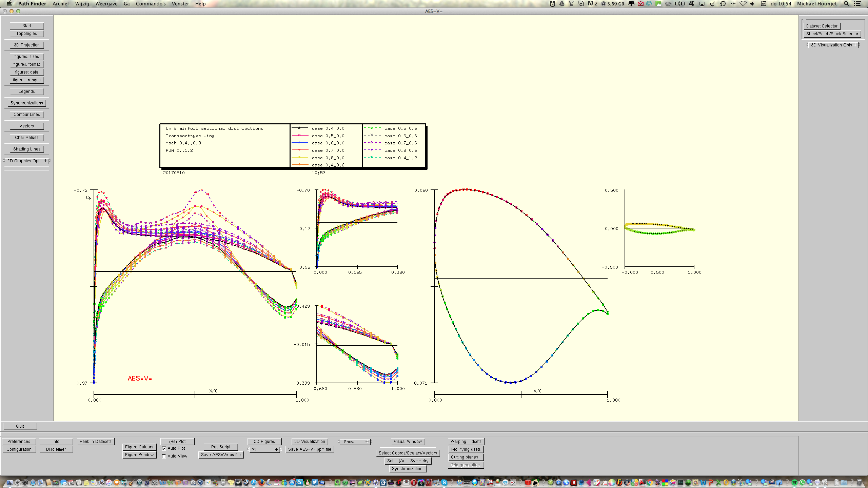This screenshot has height=488, width=868.
Task: Open the Wi-Fi status menu
Action: (x=743, y=4)
